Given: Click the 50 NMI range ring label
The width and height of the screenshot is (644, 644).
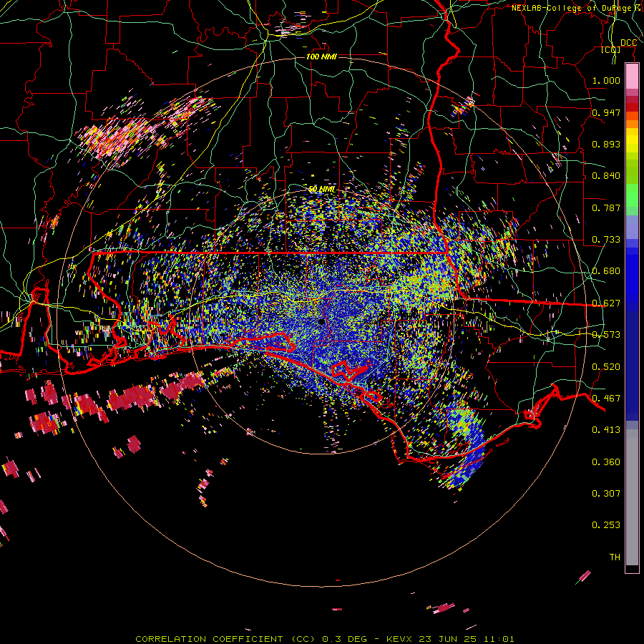Looking at the screenshot, I should 321,190.
